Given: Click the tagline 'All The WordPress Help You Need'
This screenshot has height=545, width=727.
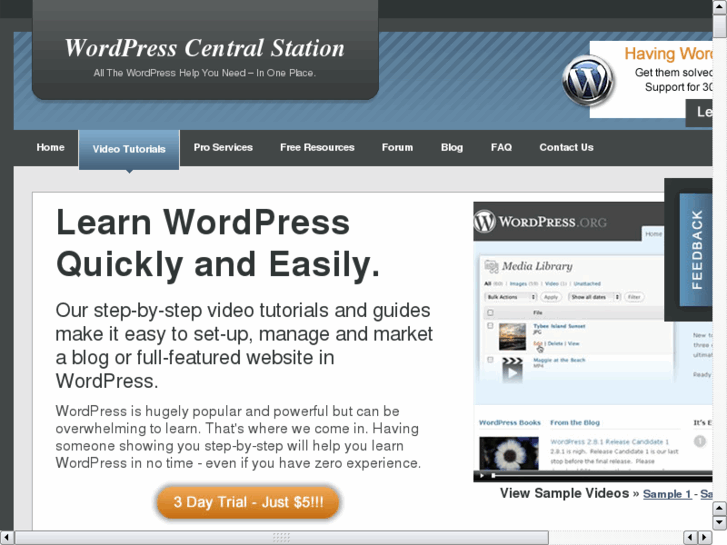Looking at the screenshot, I should click(204, 73).
